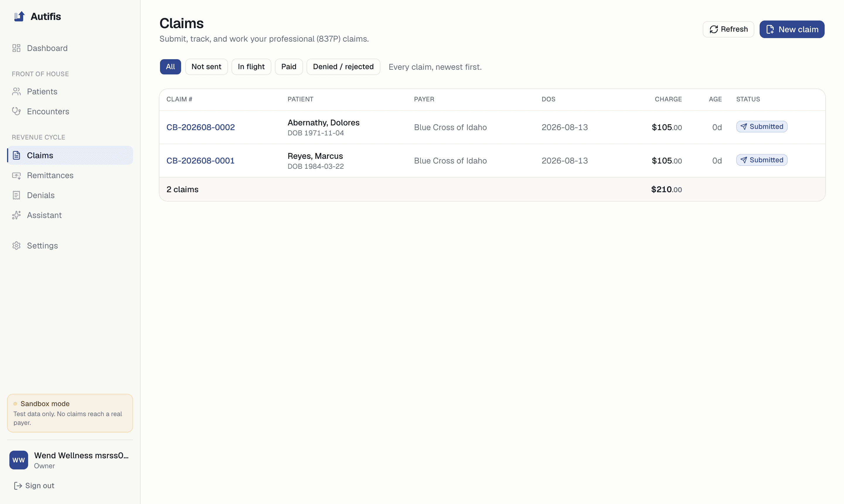Open Remittances section

point(70,176)
